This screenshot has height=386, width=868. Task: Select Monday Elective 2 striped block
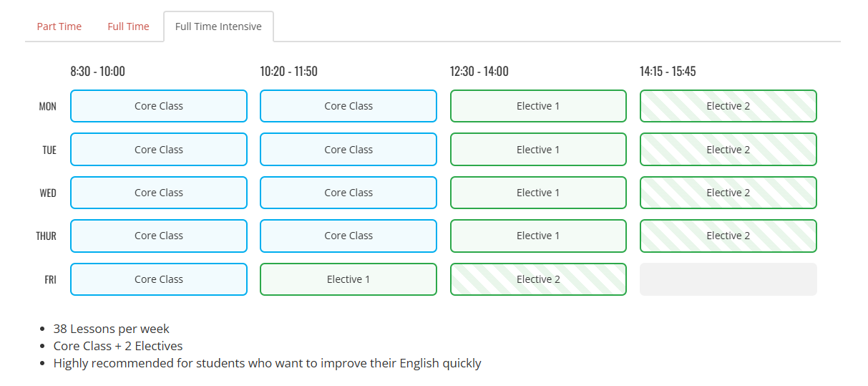click(x=728, y=106)
